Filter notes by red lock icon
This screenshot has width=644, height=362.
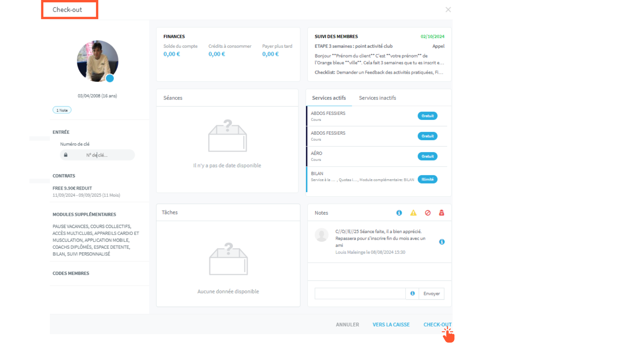pos(441,213)
